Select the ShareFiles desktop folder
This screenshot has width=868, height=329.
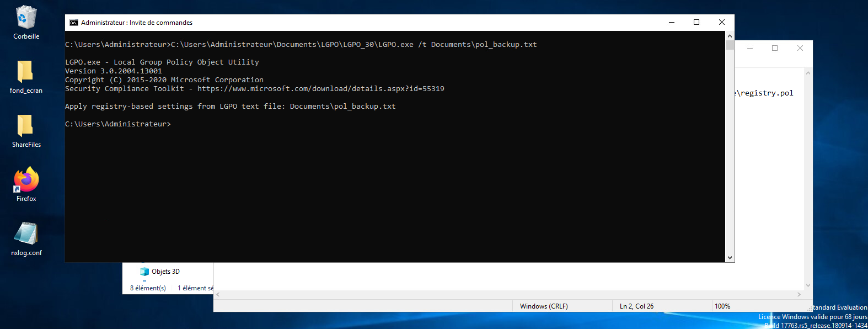26,126
